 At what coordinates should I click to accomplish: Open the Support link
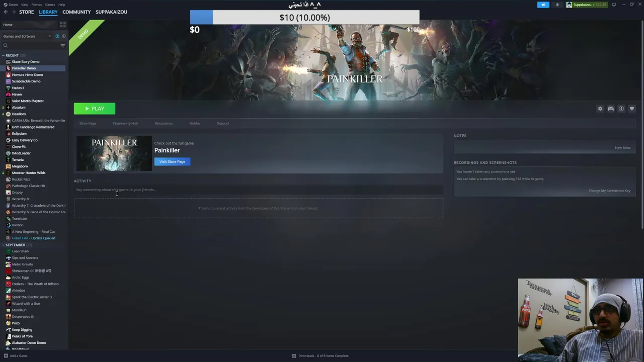(x=223, y=123)
